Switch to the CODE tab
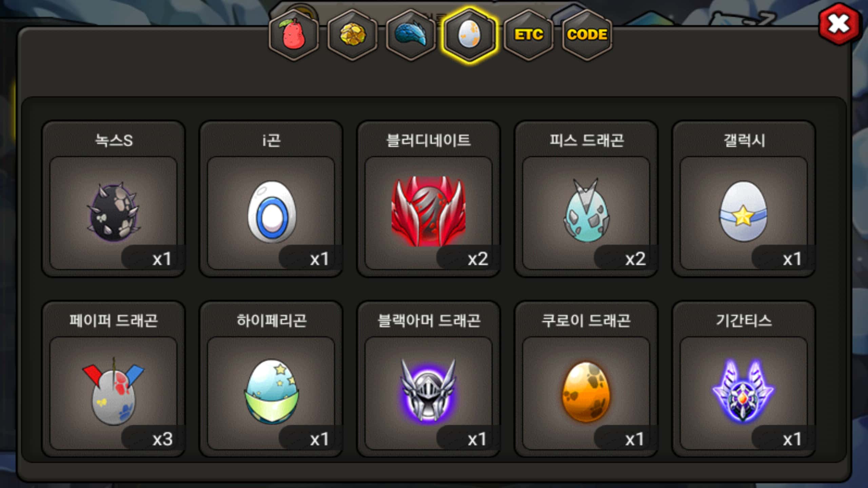The height and width of the screenshot is (488, 868). point(587,35)
